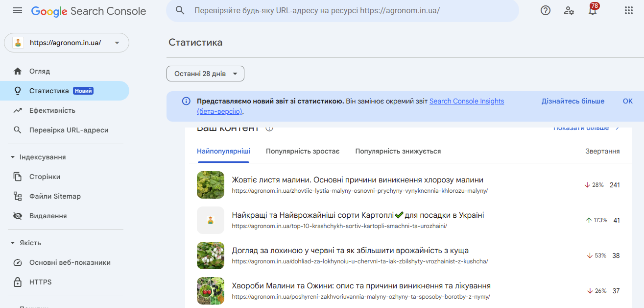
Task: Open Файли Sitemap in the sidebar
Action: (65, 196)
